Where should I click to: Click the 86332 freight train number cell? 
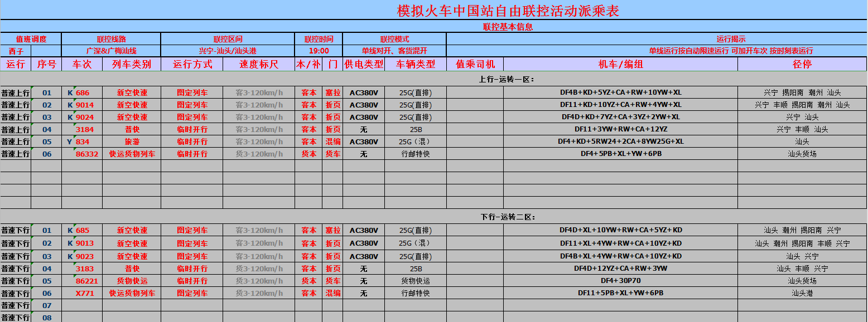click(x=82, y=154)
